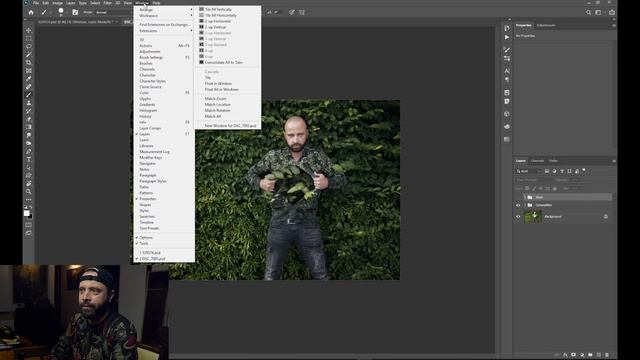Viewport: 640px width, 360px height.
Task: Open the Creative Cloud Libraries icon in dock
Action: (x=507, y=127)
